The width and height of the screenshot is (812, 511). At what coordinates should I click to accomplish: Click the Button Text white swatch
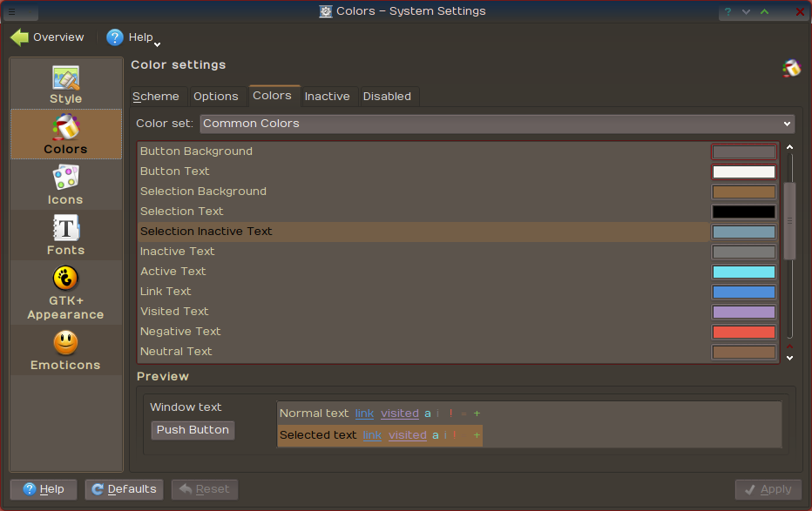pos(744,171)
